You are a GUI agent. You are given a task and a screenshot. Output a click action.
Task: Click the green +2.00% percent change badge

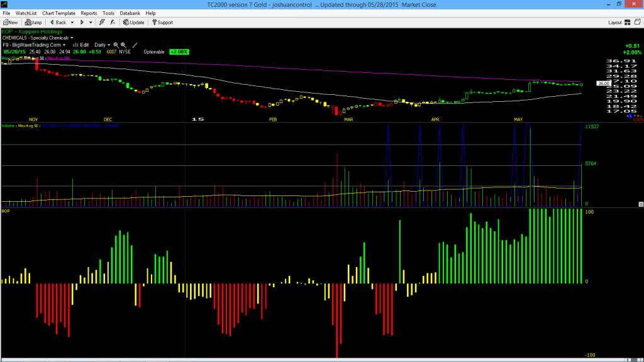(x=179, y=52)
